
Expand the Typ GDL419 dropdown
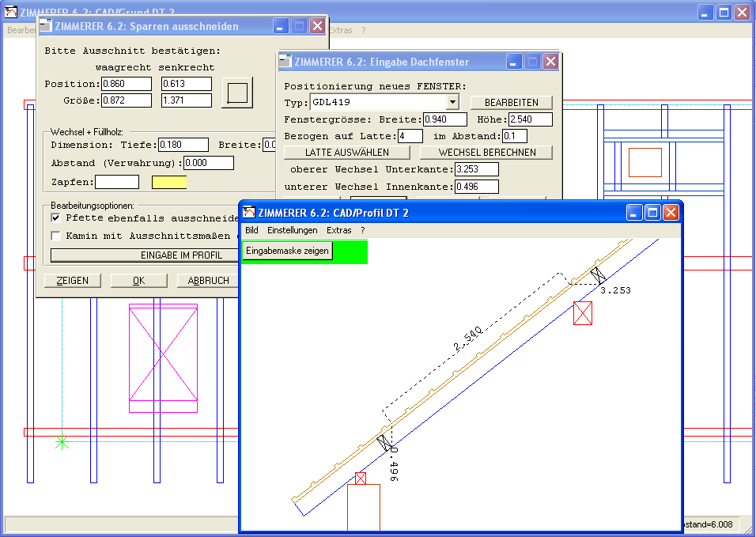click(452, 102)
